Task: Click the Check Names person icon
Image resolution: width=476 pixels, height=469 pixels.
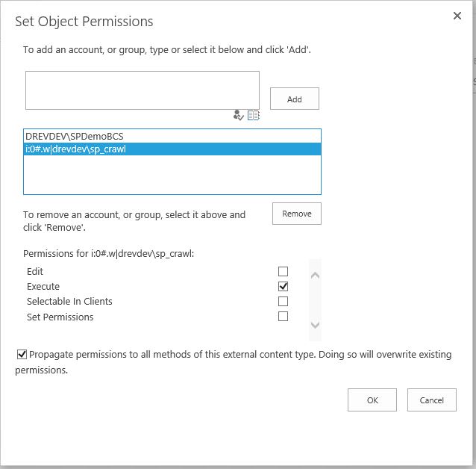Action: pyautogui.click(x=238, y=115)
